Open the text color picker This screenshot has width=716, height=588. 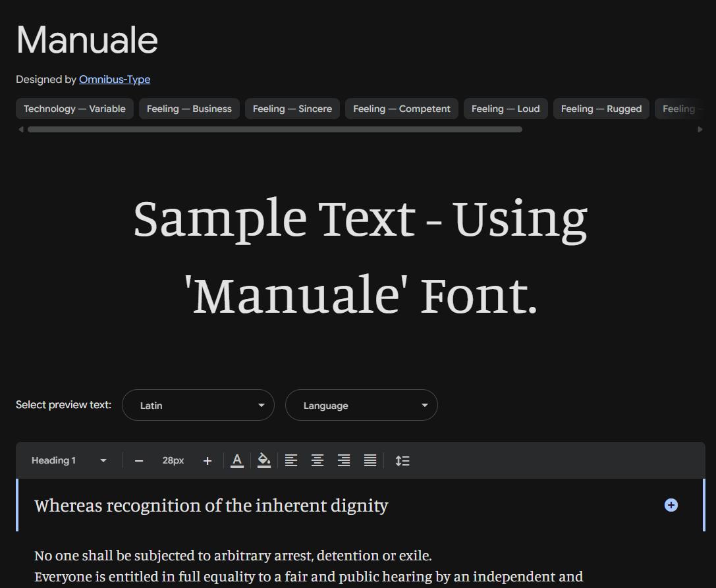point(237,461)
